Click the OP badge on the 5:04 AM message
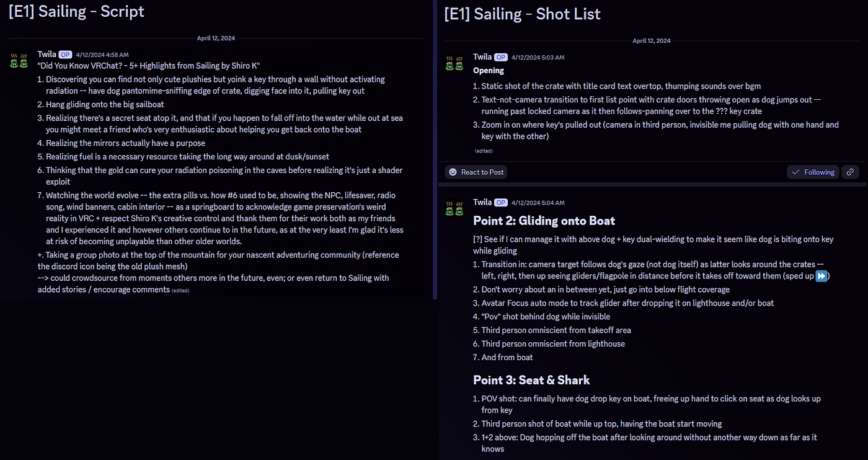Viewport: 868px width, 460px height. (500, 203)
